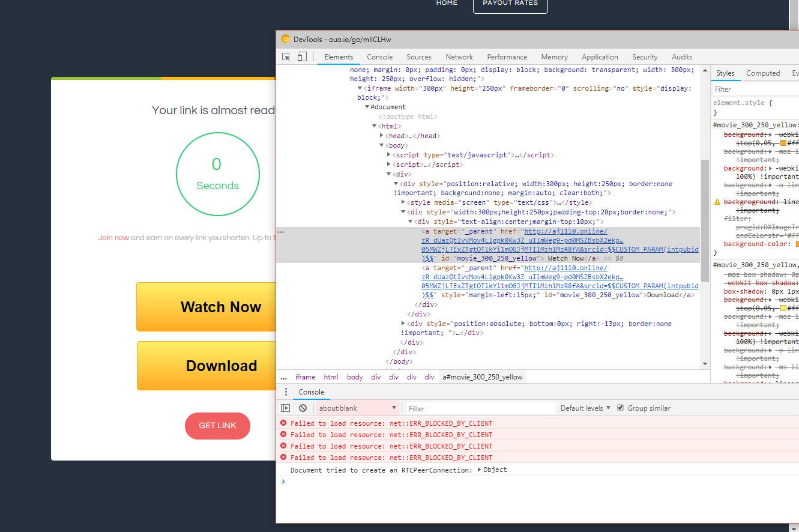Select the inspect element picker icon
The height and width of the screenshot is (532, 799).
(x=286, y=56)
